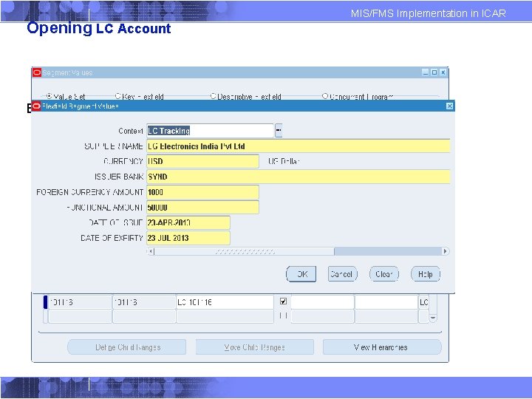The image size is (532, 399).
Task: Click the Functional Amount field
Action: (203, 208)
